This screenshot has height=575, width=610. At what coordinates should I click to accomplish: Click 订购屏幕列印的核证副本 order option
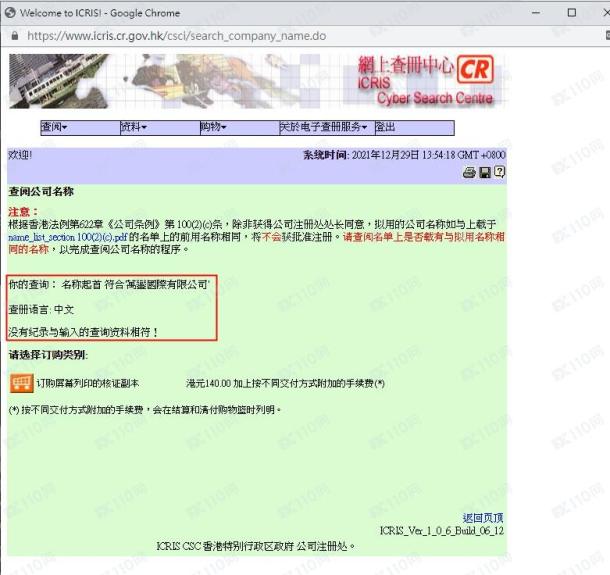88,383
